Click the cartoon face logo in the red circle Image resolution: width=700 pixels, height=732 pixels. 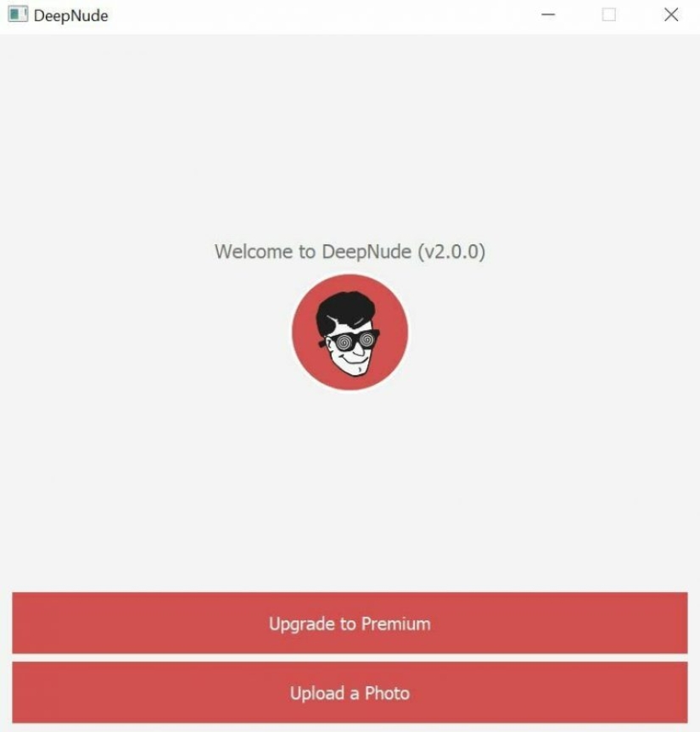[350, 332]
